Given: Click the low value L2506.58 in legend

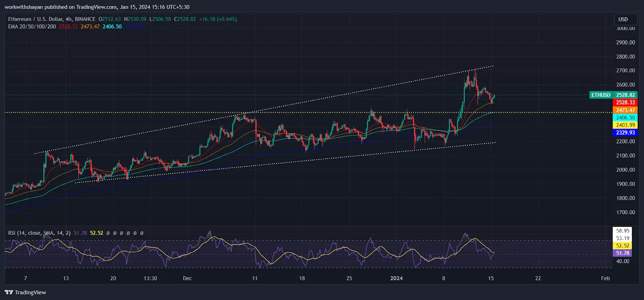Looking at the screenshot, I should click(160, 19).
